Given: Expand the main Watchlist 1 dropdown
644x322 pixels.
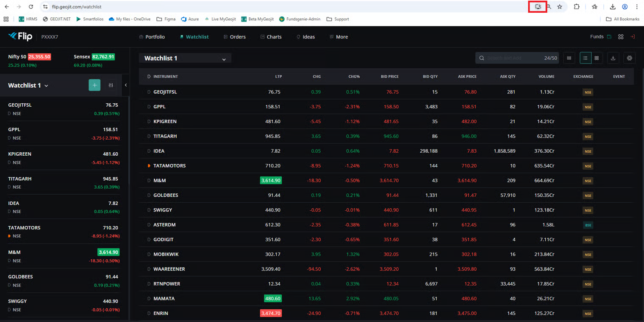Looking at the screenshot, I should coord(185,58).
